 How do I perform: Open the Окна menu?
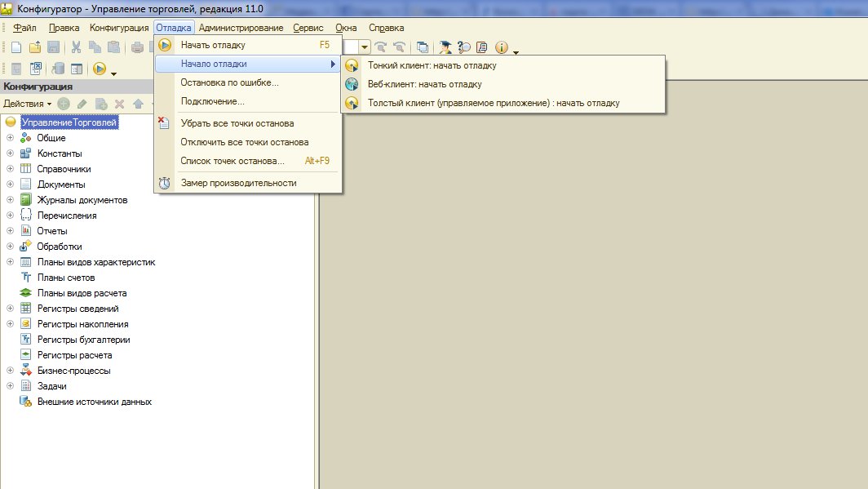coord(346,28)
